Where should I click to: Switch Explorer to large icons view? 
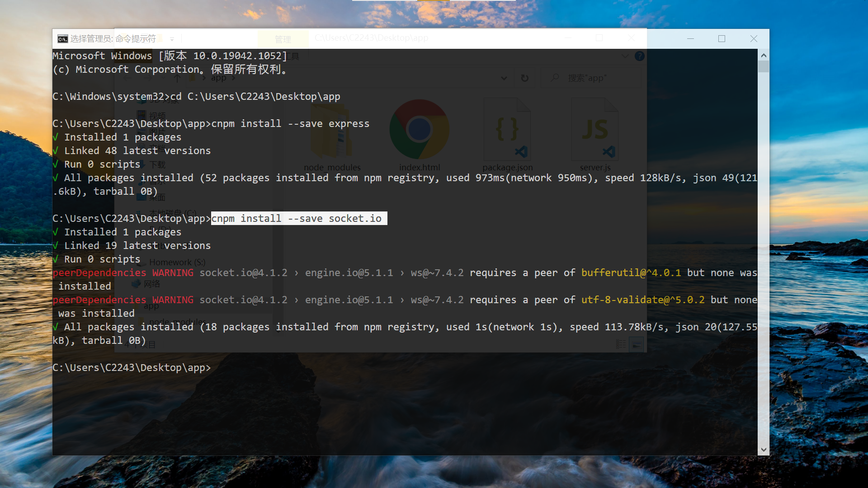click(x=637, y=345)
